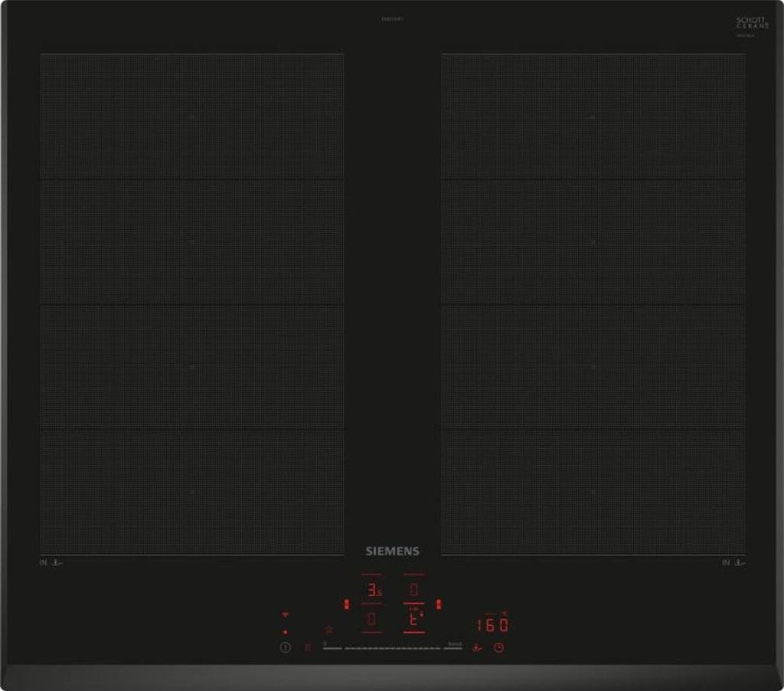Viewport: 784px width, 691px height.
Task: Touch the SIEMENS logo
Action: 392,551
